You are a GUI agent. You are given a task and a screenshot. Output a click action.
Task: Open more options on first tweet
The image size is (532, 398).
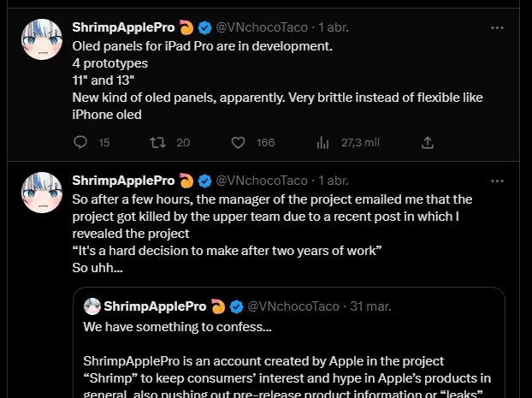click(497, 28)
